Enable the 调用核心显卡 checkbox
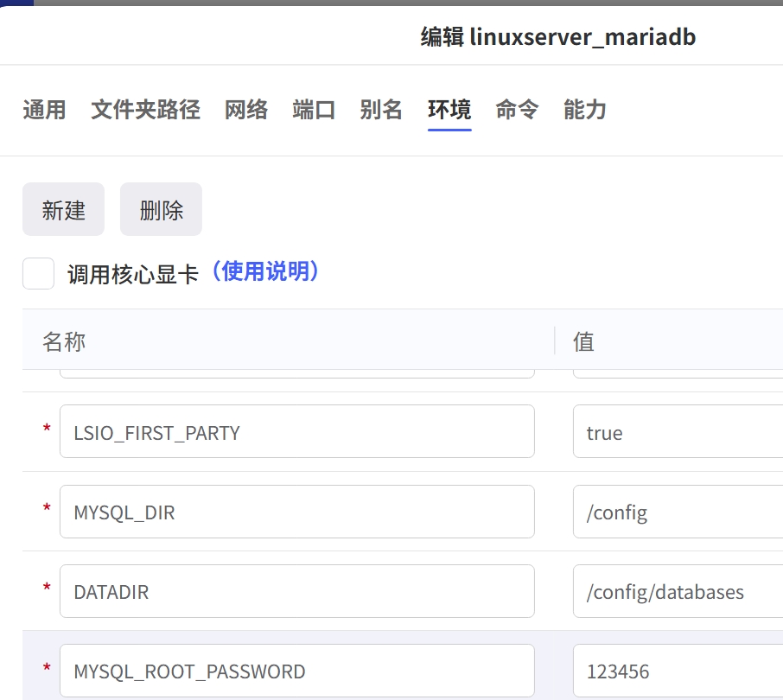Image resolution: width=783 pixels, height=700 pixels. [38, 274]
